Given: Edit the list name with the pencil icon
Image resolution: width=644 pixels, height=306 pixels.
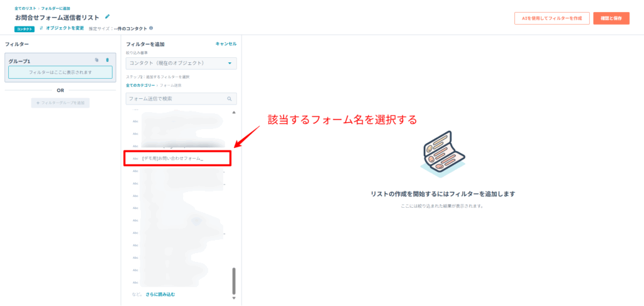Looking at the screenshot, I should click(108, 17).
